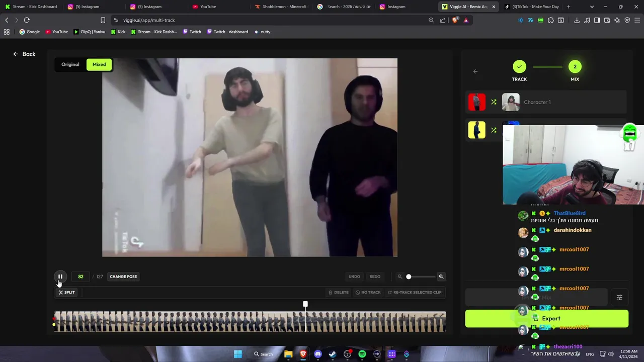
Task: Toggle the browser sidebar panel
Action: pyautogui.click(x=597, y=20)
